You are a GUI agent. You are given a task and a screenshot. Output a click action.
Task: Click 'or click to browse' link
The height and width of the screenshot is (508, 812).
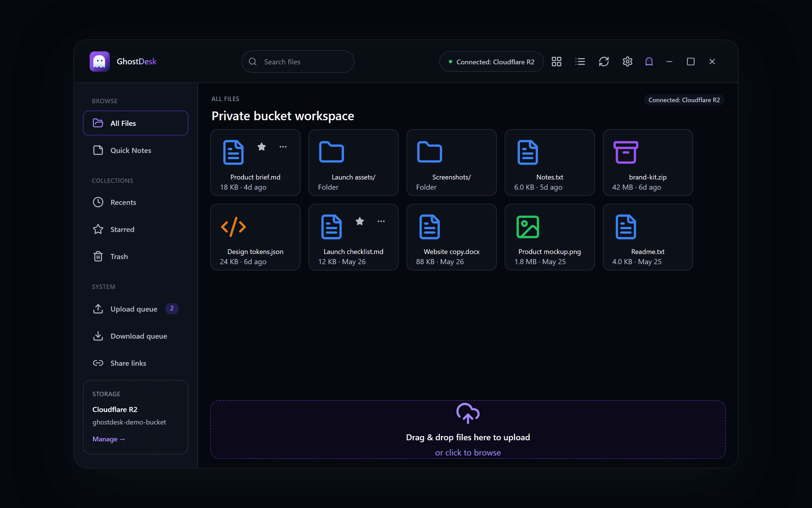click(x=468, y=453)
